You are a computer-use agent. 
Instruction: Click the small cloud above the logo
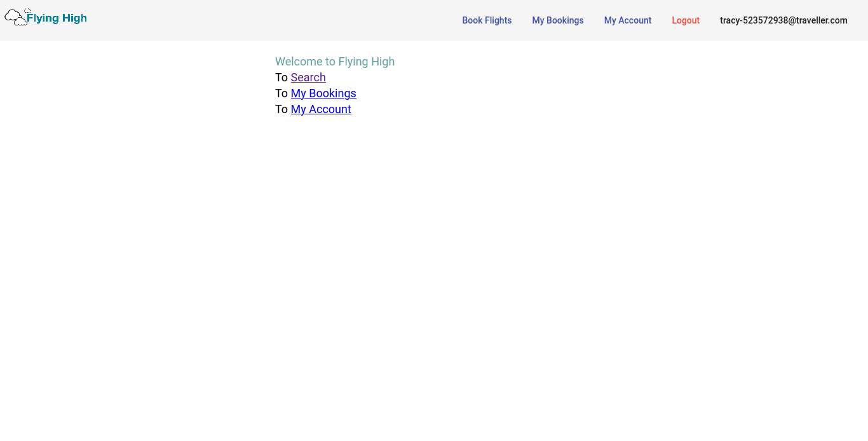click(27, 10)
